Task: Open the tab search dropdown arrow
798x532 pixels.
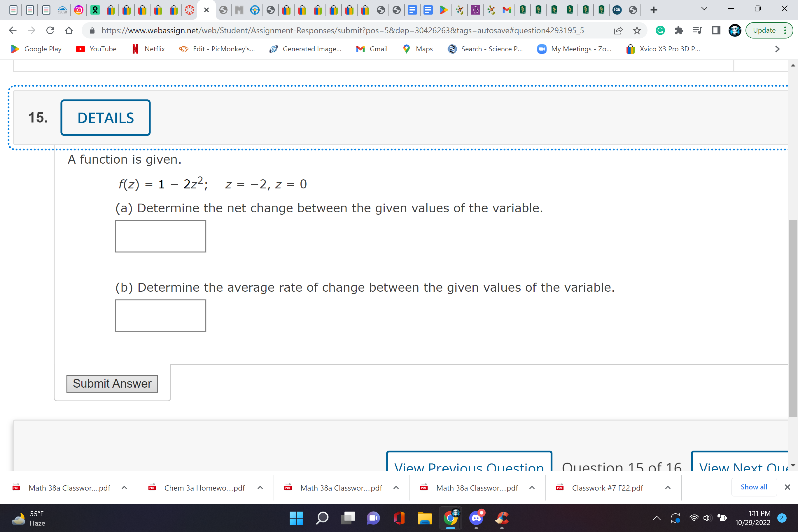Action: (x=704, y=9)
